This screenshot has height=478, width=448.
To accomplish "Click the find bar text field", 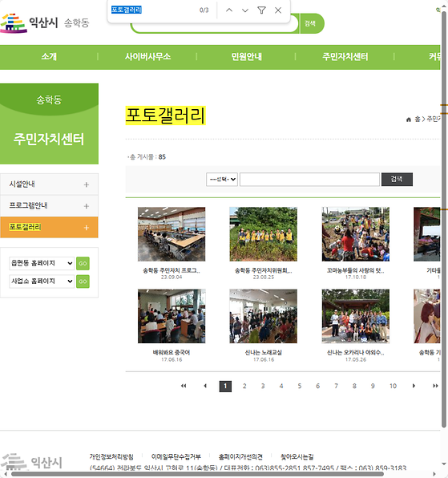I will [152, 10].
